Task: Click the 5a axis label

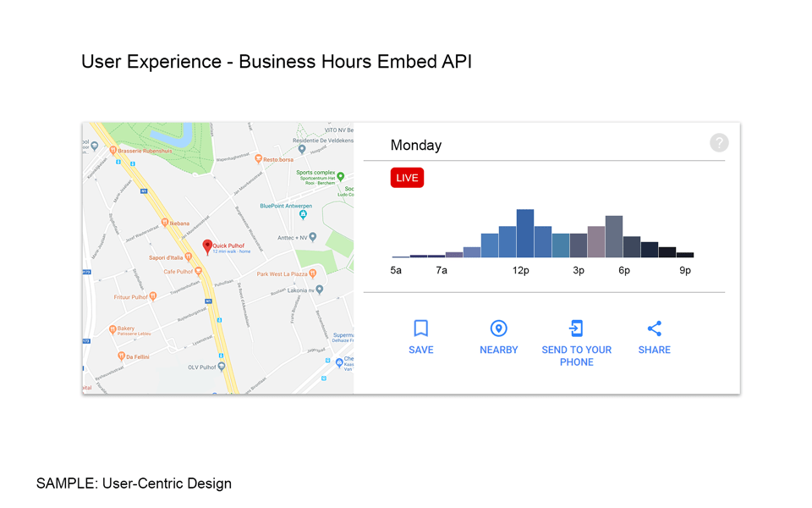Action: pyautogui.click(x=396, y=270)
